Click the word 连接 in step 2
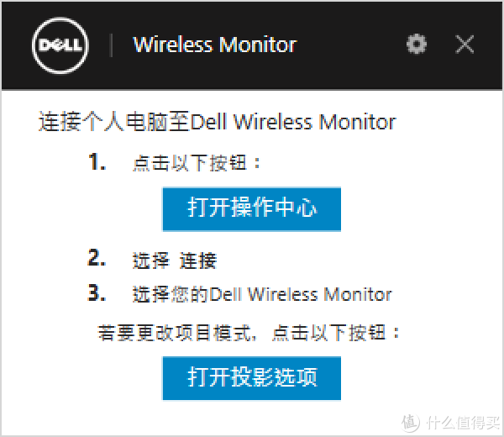This screenshot has width=504, height=437. click(x=198, y=261)
